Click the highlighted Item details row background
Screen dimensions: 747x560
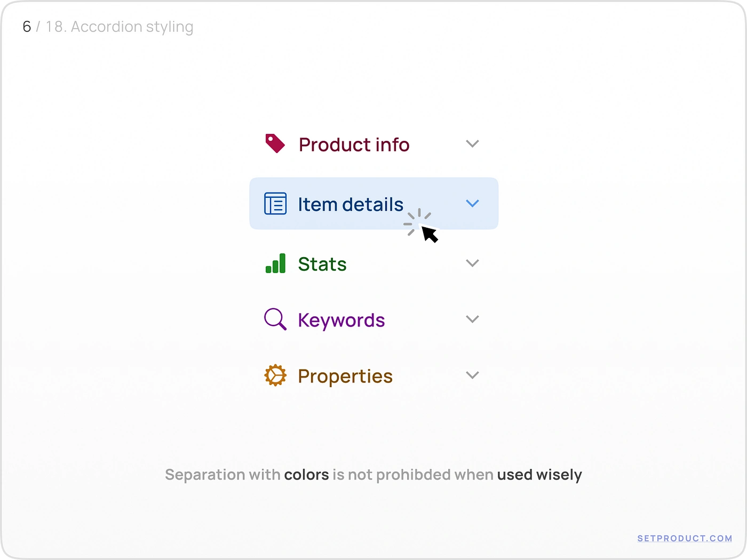(x=374, y=203)
